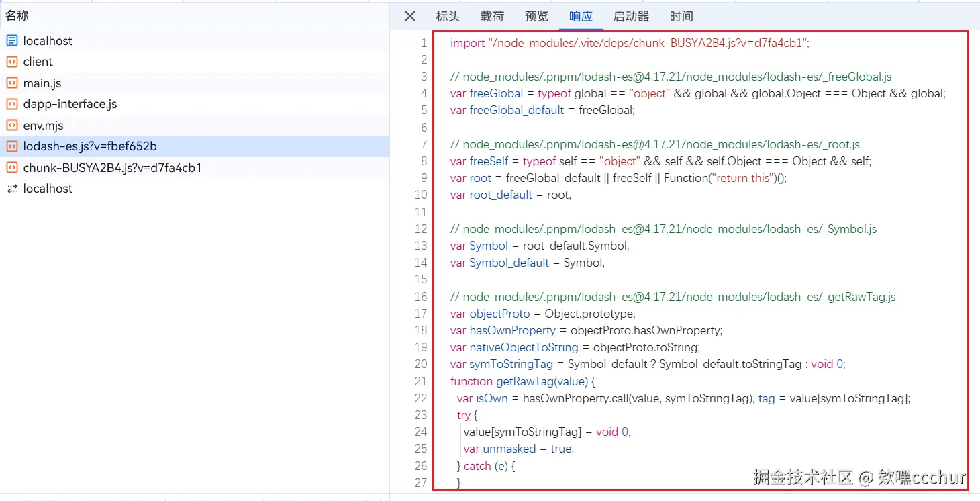
Task: Select the client request row
Action: (195, 62)
